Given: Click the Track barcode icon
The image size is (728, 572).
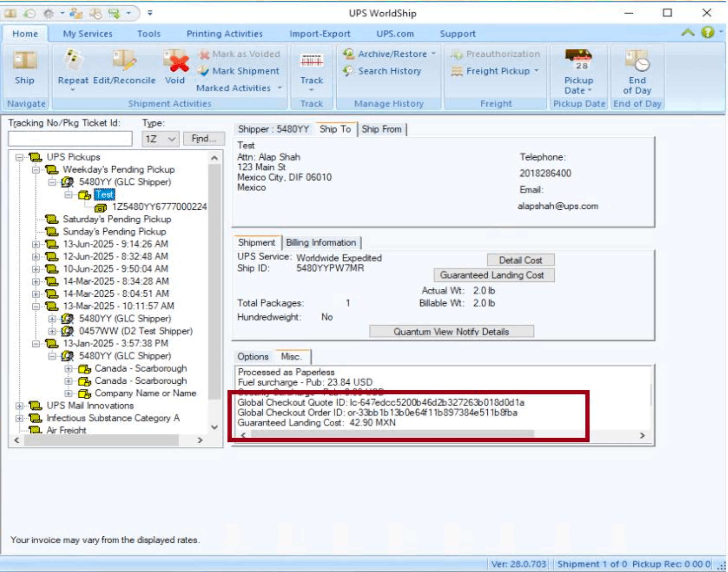Looking at the screenshot, I should [312, 60].
